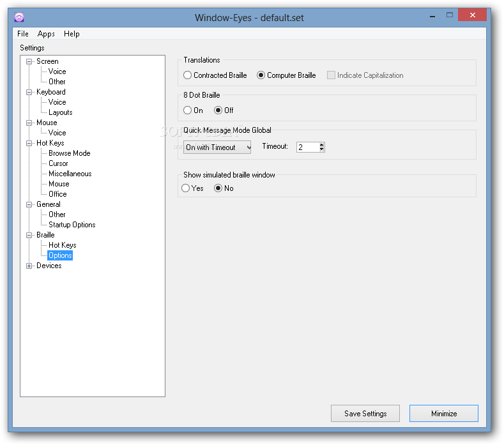Click the Minimize button at bottom
Screen dimensions: 504x445
point(444,414)
